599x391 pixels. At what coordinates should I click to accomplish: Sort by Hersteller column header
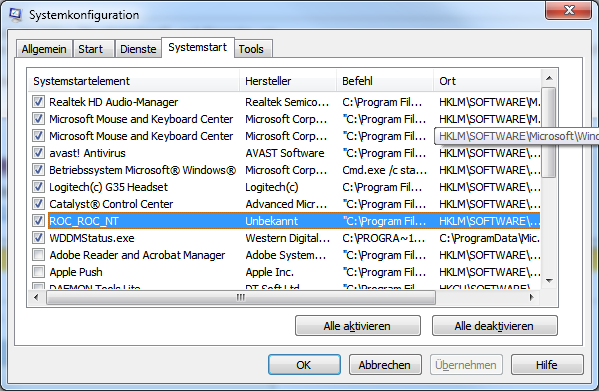coord(288,81)
